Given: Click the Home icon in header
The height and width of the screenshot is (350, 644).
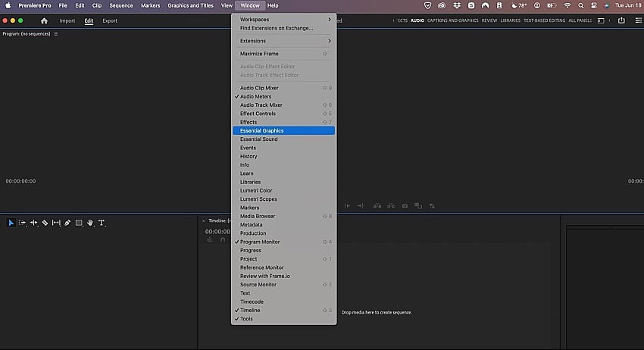Looking at the screenshot, I should (x=44, y=20).
